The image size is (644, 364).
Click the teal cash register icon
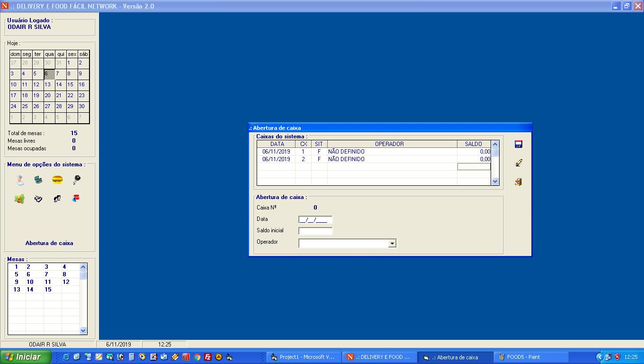tap(38, 180)
